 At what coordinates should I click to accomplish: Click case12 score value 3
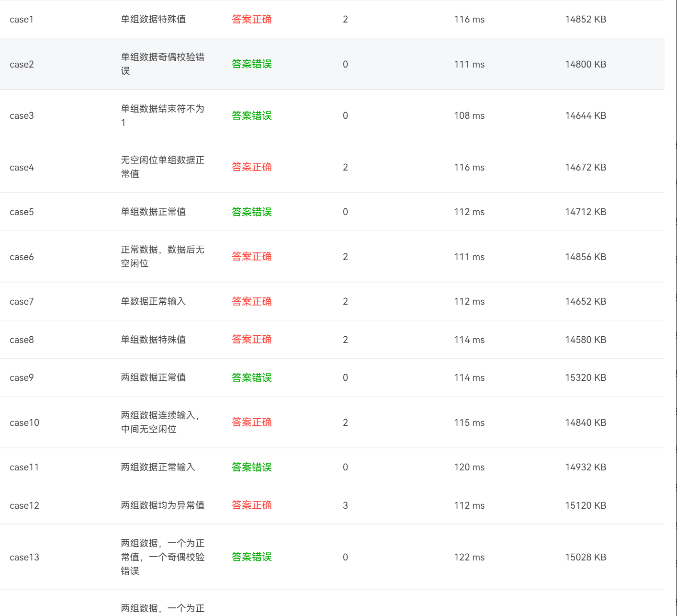[345, 506]
